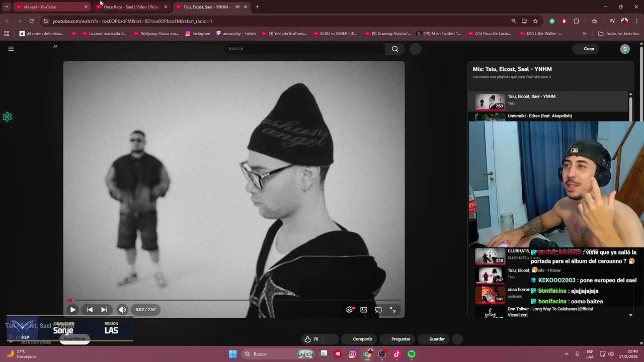Open the account avatar menu
Viewport: 644px width, 362px height.
pos(625,49)
